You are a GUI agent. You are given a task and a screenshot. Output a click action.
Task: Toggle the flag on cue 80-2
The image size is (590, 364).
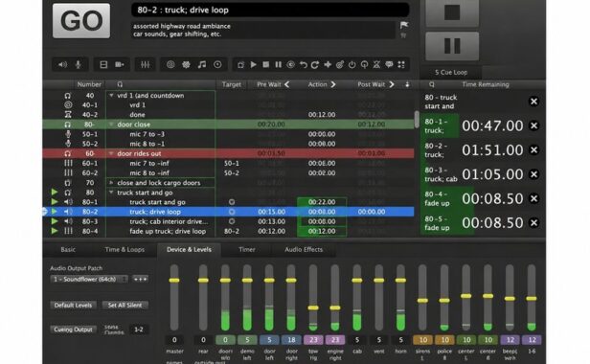pyautogui.click(x=404, y=25)
